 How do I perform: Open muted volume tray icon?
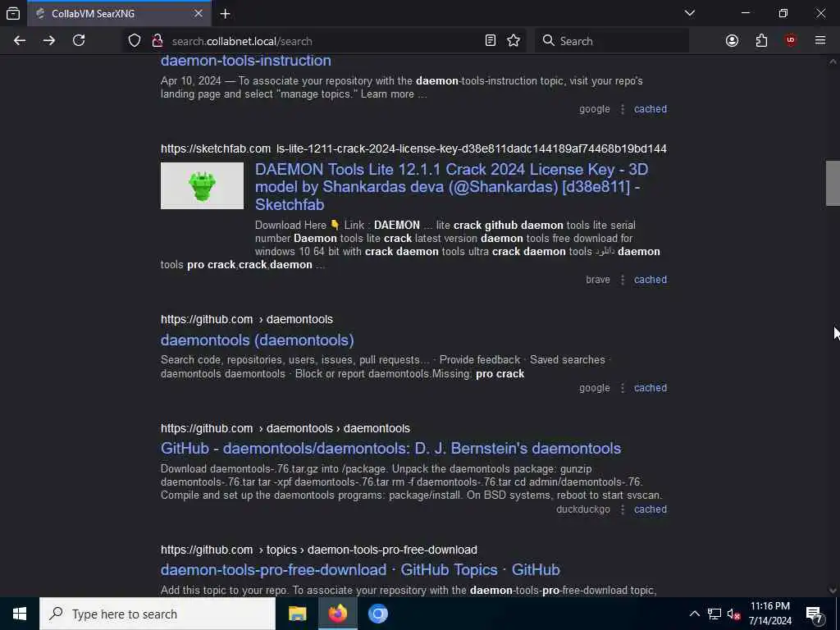734,614
